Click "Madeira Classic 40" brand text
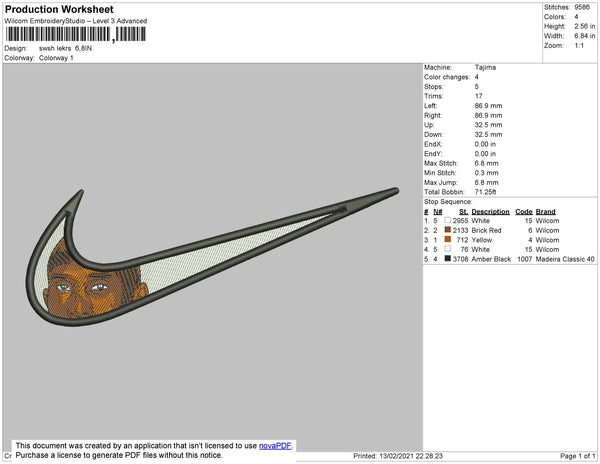The width and height of the screenshot is (600, 464). coord(565,259)
